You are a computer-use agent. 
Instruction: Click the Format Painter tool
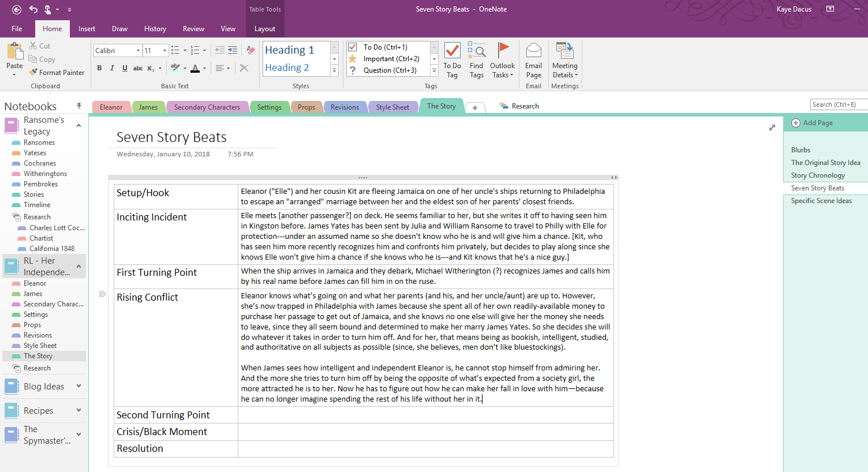57,73
